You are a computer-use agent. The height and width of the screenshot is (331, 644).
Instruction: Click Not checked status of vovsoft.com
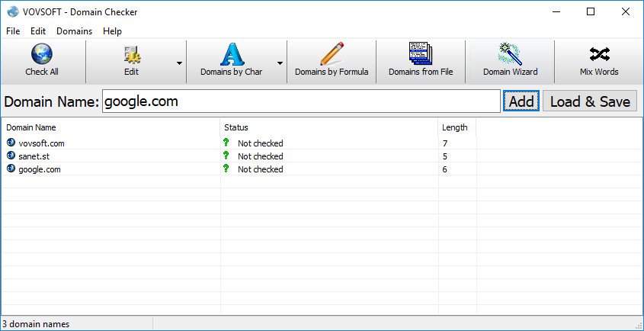[x=261, y=143]
